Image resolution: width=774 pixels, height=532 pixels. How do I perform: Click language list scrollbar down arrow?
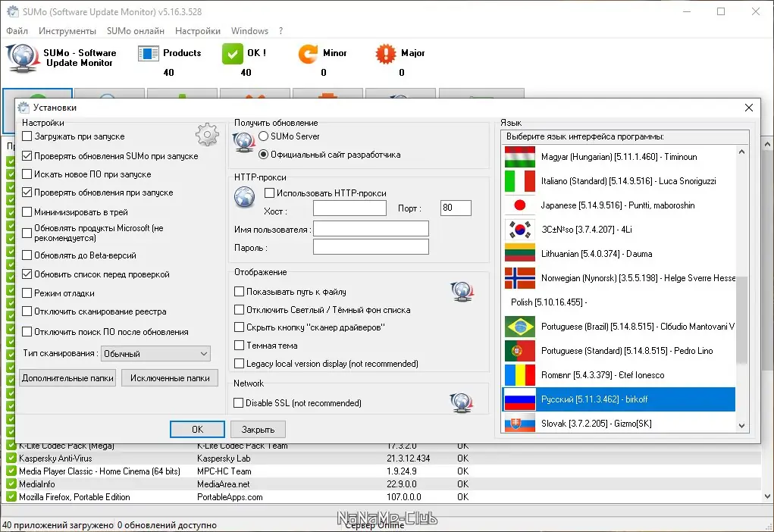[x=741, y=425]
